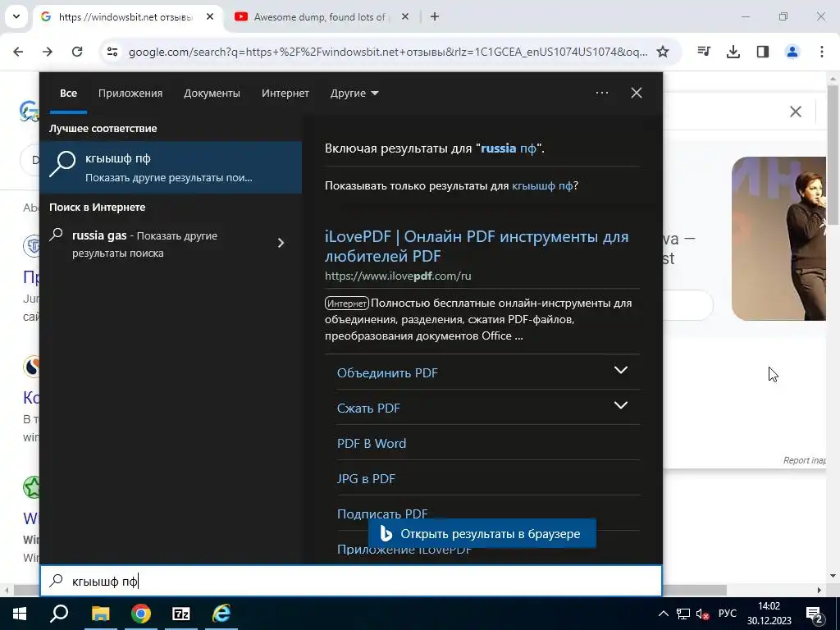Click the Chrome address bar URL

coord(388,52)
